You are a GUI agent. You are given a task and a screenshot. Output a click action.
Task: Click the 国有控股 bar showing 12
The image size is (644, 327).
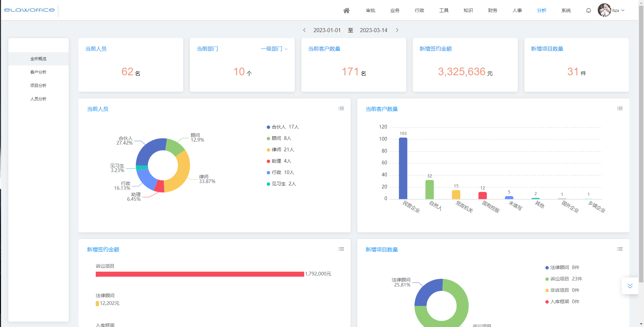(x=483, y=195)
